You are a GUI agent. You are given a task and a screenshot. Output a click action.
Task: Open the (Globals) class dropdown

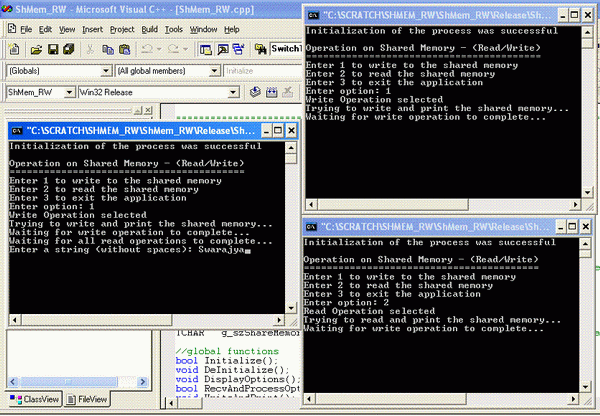(106, 71)
